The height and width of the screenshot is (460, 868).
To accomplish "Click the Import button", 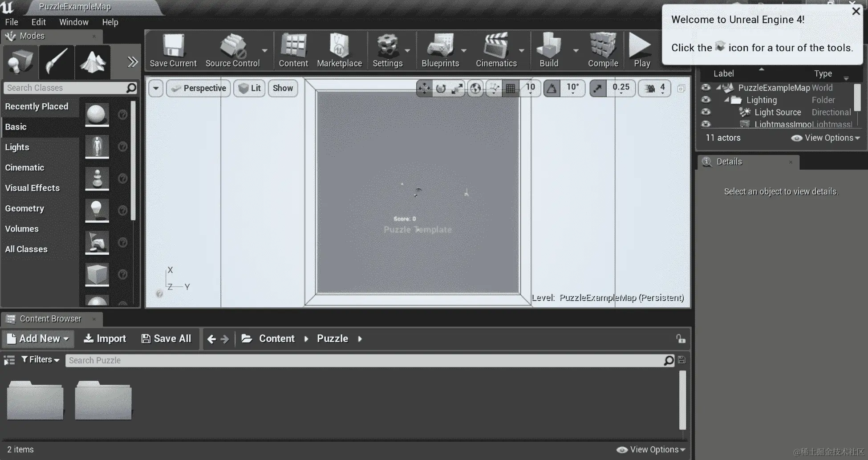I will point(105,339).
